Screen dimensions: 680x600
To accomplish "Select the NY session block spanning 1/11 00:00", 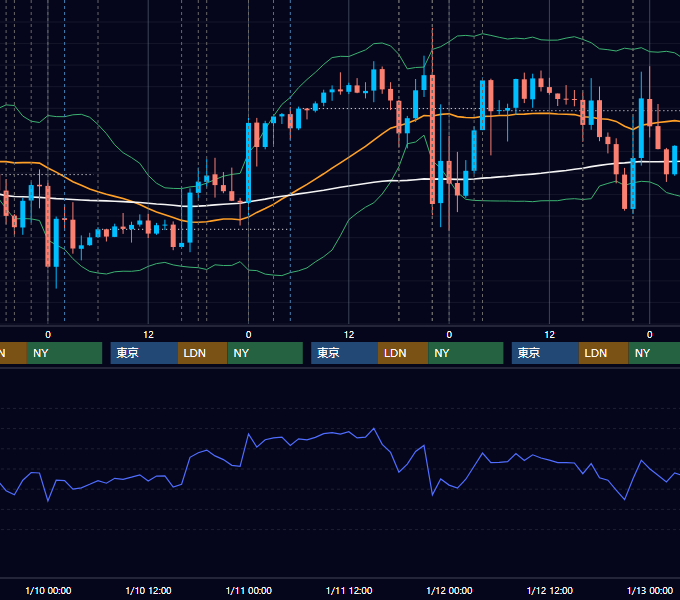I will (x=265, y=353).
